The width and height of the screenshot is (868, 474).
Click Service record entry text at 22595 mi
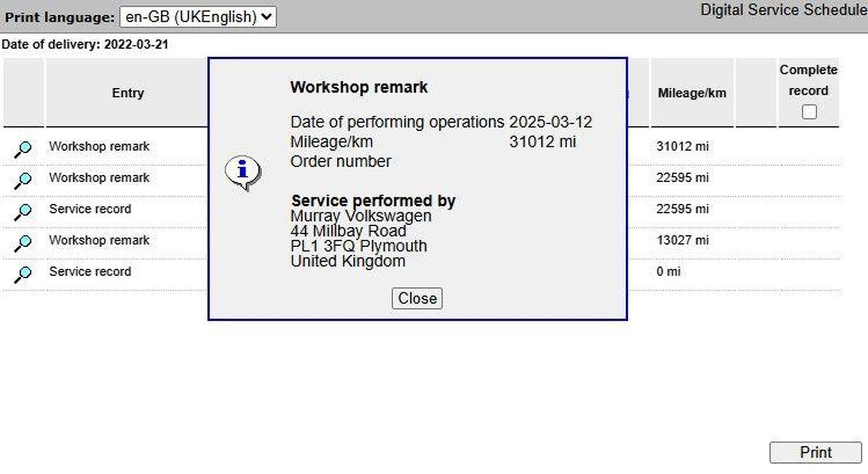click(x=90, y=209)
